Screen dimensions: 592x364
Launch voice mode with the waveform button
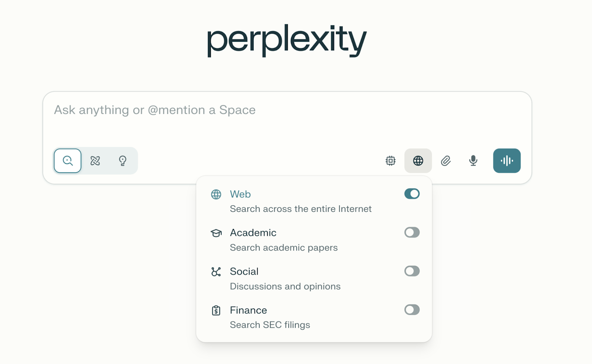(507, 161)
